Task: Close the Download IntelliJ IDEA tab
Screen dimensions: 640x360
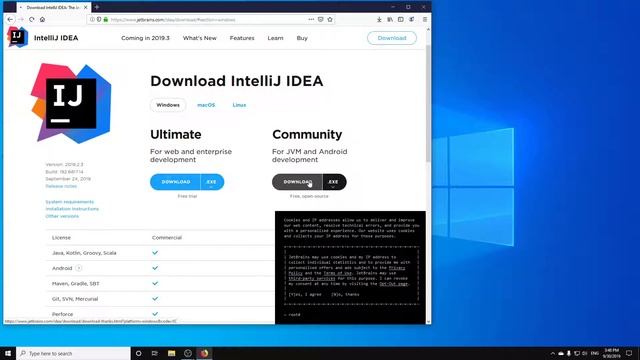Action: [x=85, y=7]
